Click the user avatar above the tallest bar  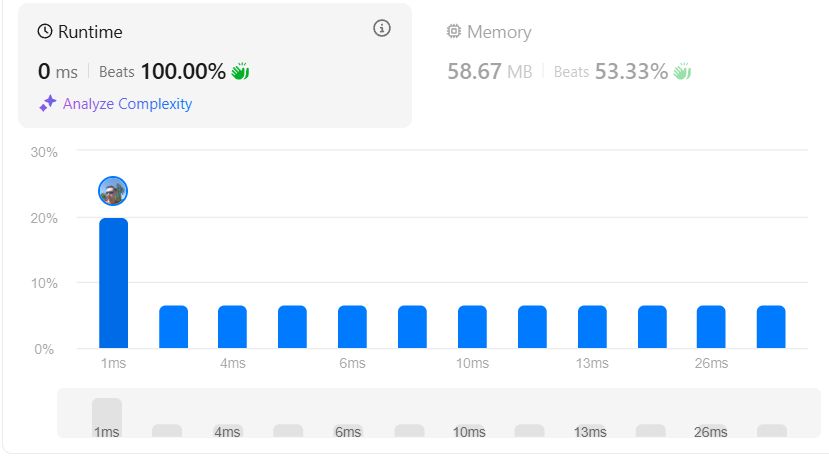coord(113,191)
